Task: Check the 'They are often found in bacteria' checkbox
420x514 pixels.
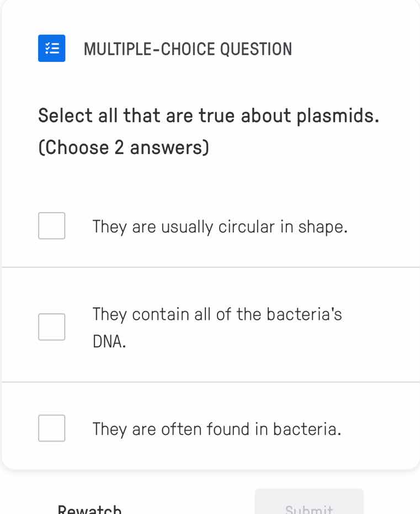Action: [x=51, y=428]
